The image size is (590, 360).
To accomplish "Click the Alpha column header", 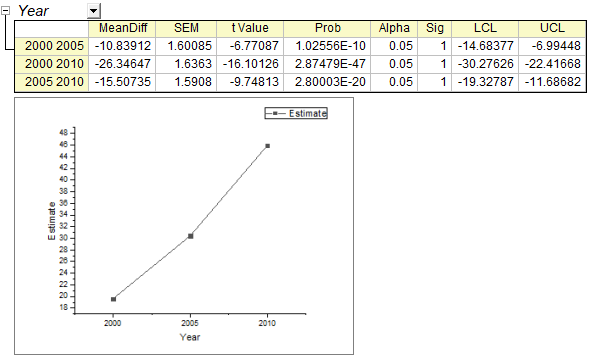I will 394,28.
